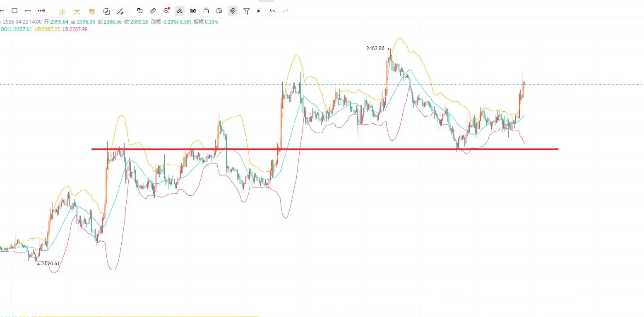
Task: Click the high price 2396.38 value
Action: 86,22
